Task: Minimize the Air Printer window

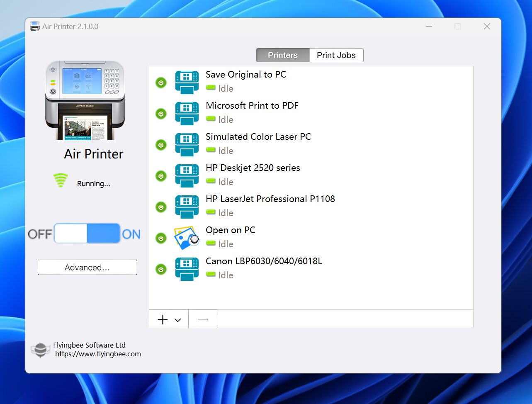Action: pyautogui.click(x=429, y=27)
